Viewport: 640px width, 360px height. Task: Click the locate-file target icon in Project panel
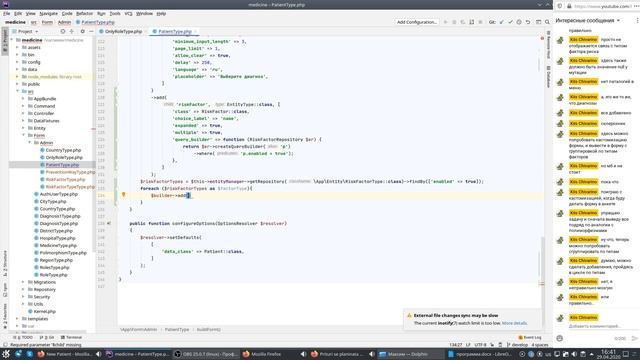(63, 31)
